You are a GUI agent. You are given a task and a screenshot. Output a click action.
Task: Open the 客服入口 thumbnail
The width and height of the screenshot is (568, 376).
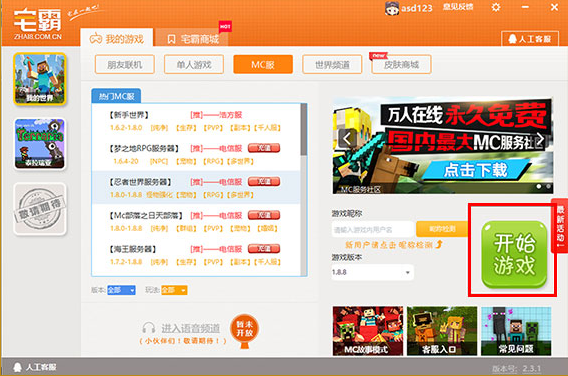442,331
